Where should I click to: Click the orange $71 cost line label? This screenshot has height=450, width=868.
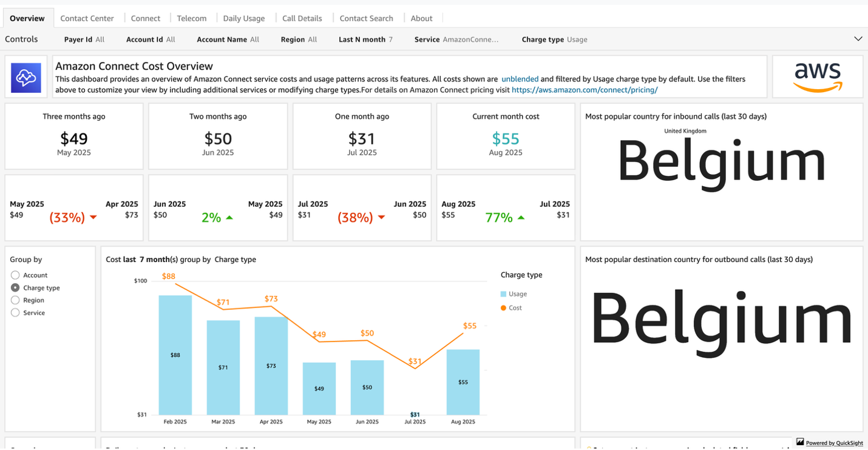pos(223,302)
